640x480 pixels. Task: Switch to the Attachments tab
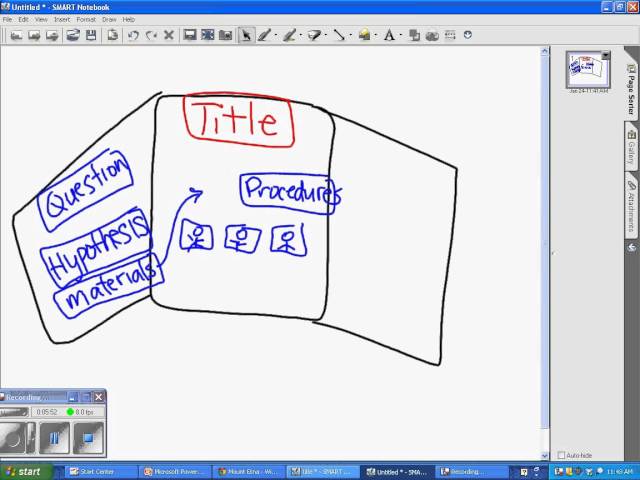point(631,204)
